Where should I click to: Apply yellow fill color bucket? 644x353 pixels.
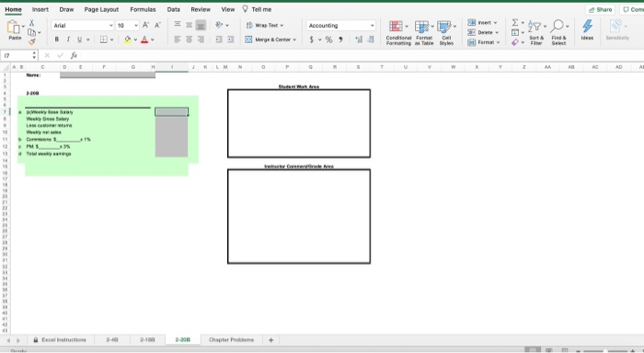[x=127, y=40]
